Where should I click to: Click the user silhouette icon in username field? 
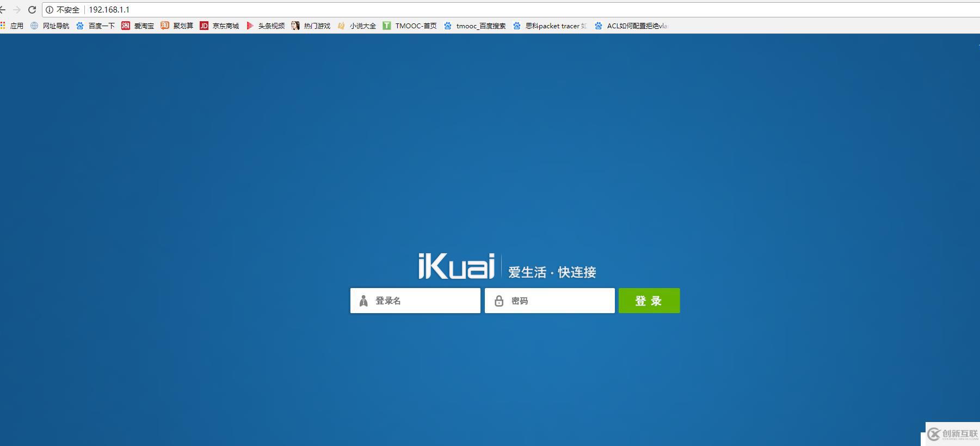tap(363, 301)
